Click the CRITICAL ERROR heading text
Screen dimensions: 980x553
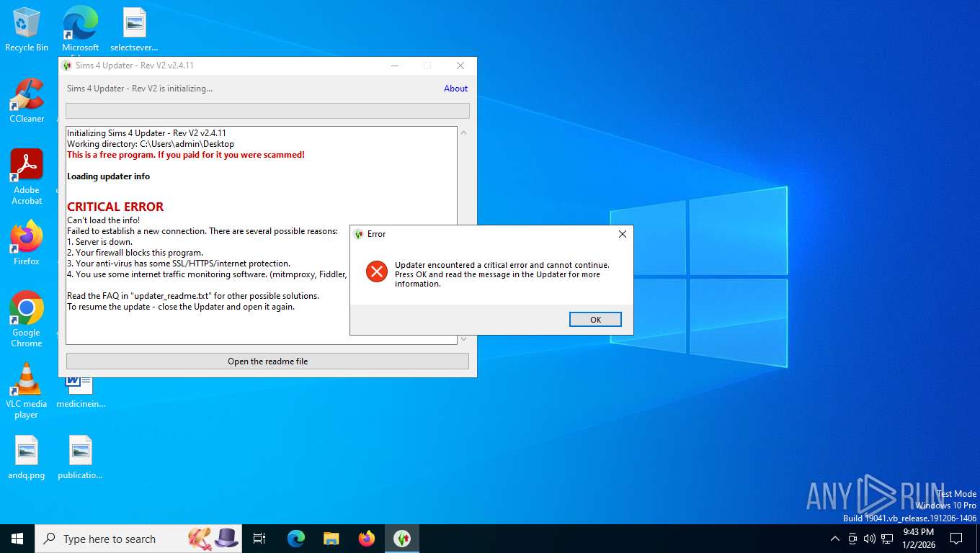point(115,207)
